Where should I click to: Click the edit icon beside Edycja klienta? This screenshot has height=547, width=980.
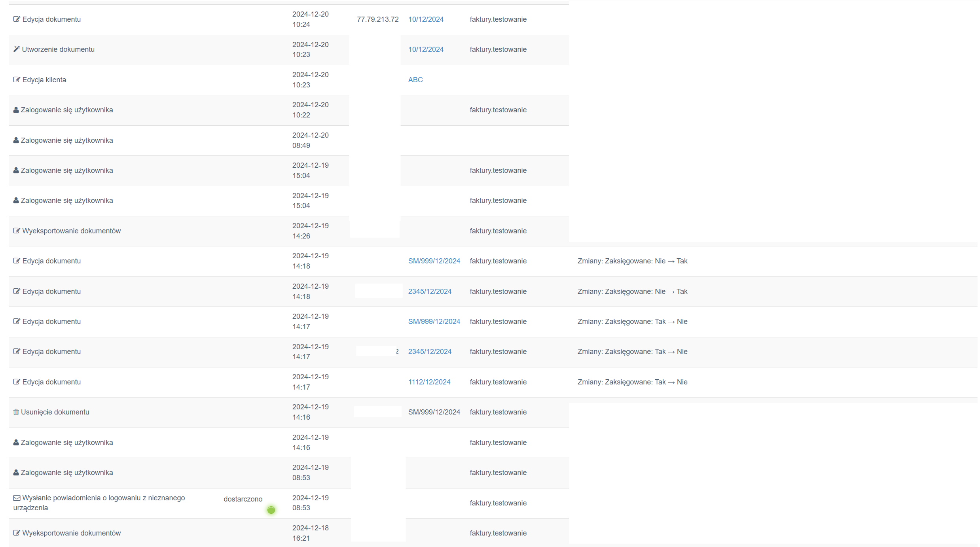[x=17, y=79]
